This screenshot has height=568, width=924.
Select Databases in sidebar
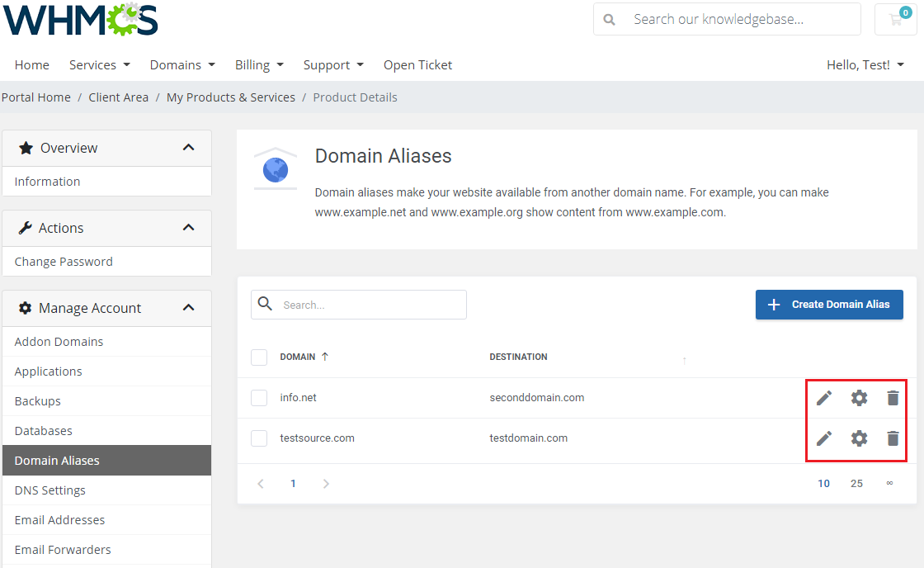(x=106, y=431)
